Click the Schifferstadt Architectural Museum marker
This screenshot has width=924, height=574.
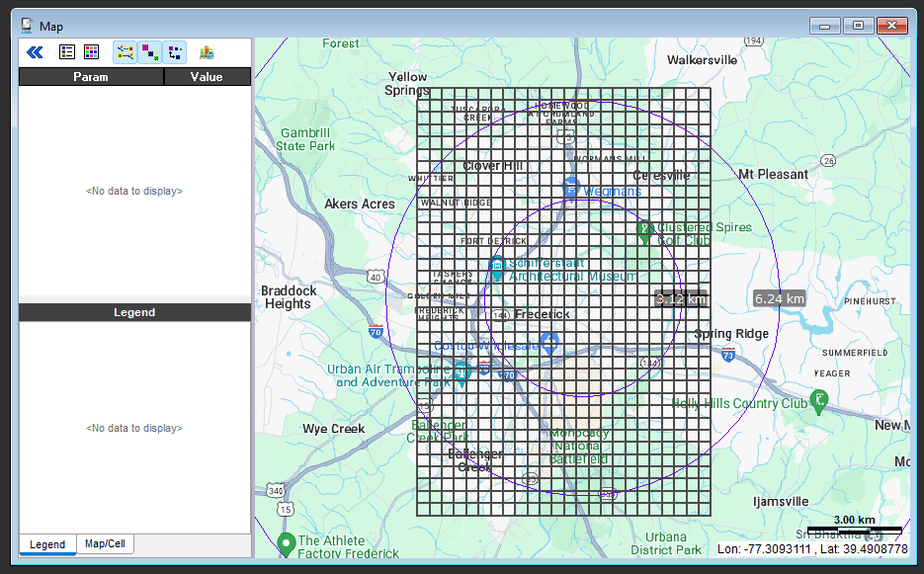click(497, 269)
